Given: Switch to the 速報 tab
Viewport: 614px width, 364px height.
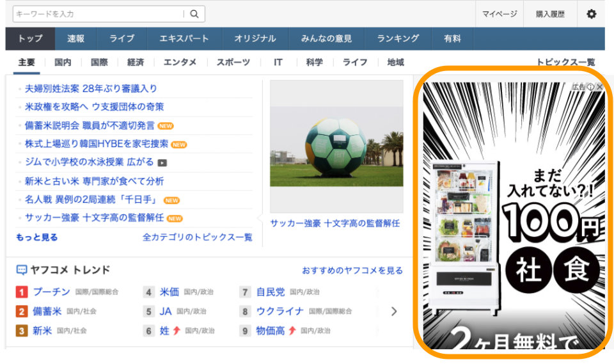Looking at the screenshot, I should click(75, 38).
